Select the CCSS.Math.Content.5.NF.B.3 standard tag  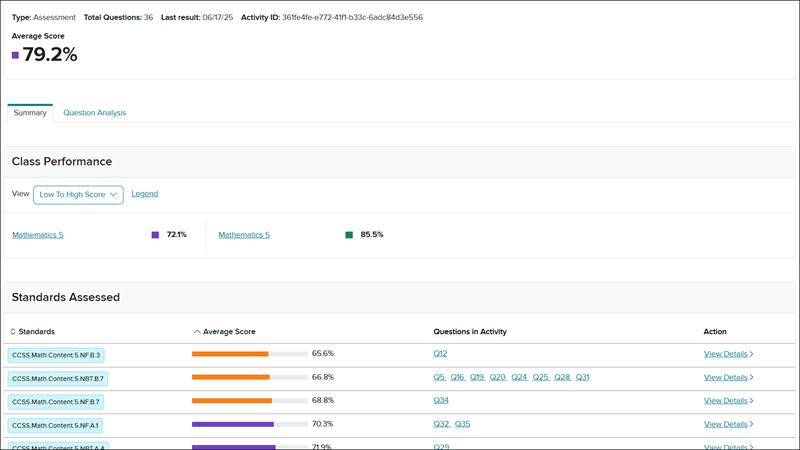[x=57, y=355]
